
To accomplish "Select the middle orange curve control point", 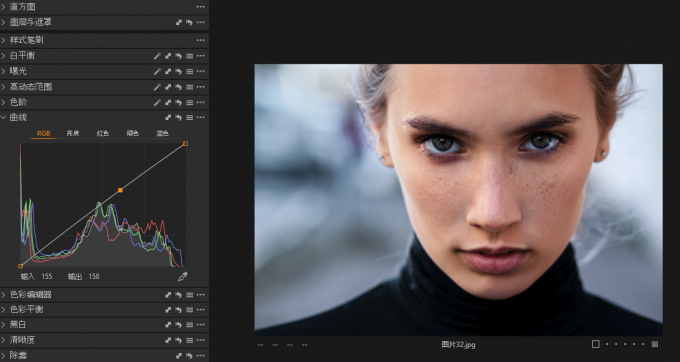I will tap(120, 190).
